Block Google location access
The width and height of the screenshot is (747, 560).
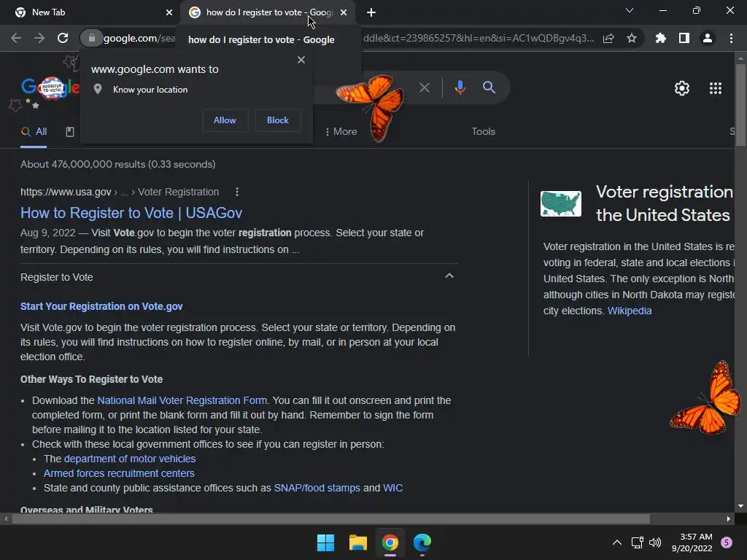click(x=278, y=120)
